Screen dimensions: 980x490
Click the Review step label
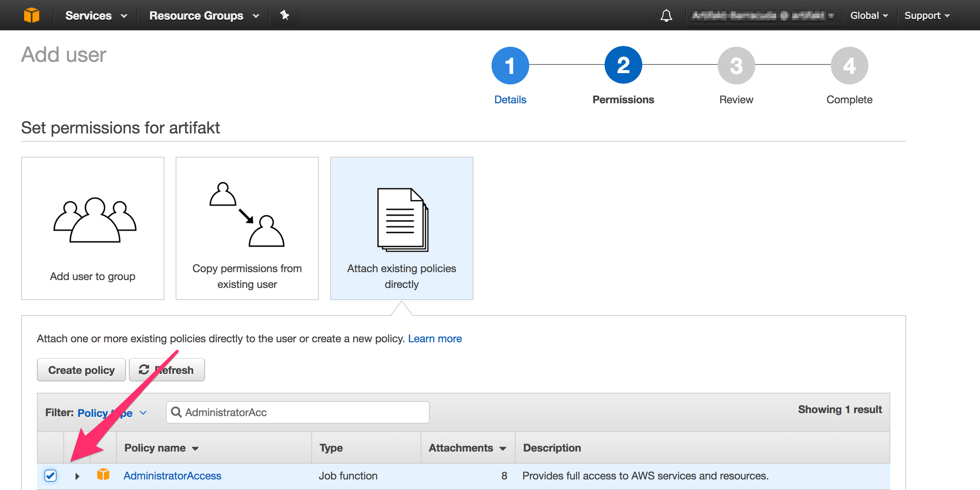(736, 99)
